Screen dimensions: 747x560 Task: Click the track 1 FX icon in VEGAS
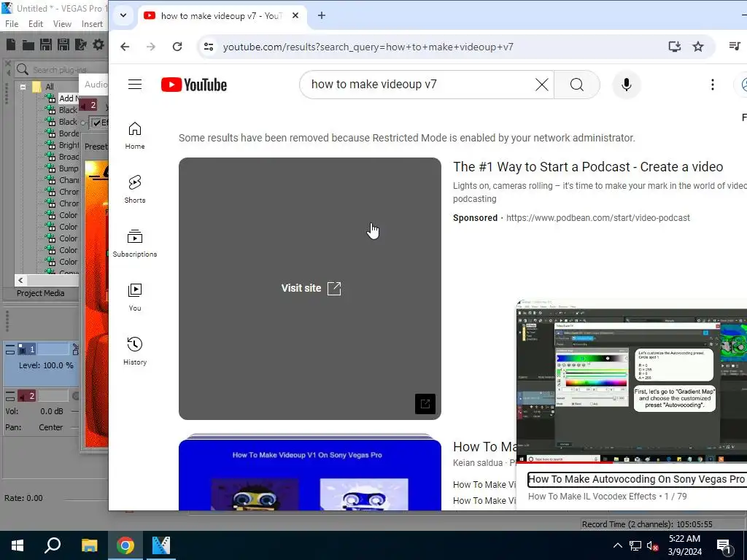point(75,349)
